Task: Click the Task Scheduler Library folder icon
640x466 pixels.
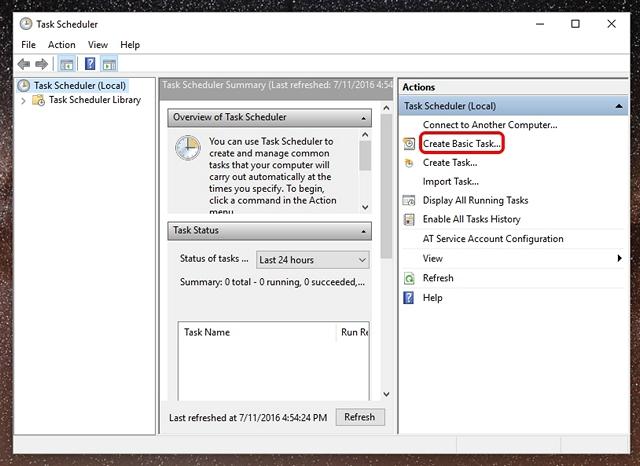Action: click(x=38, y=100)
